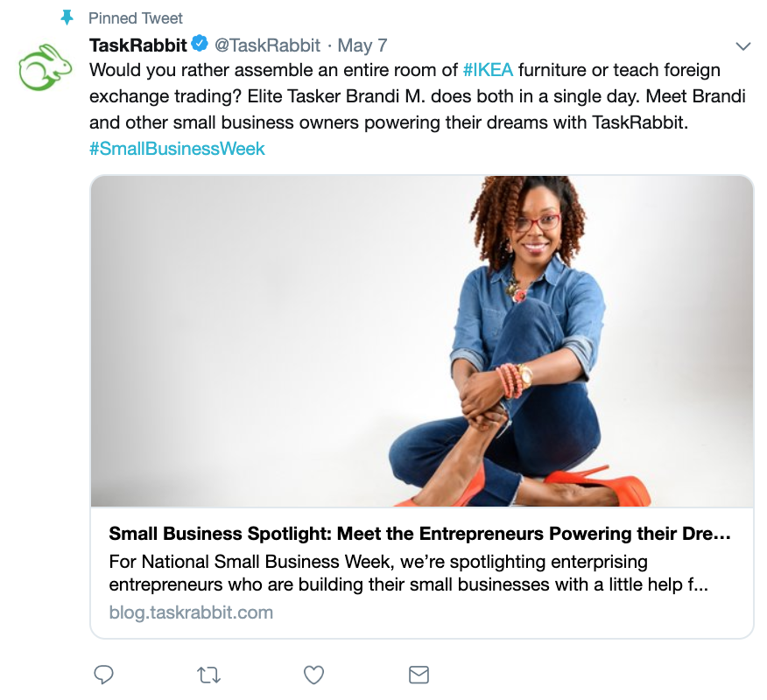Click the Pinned Tweet label
Image resolution: width=767 pixels, height=700 pixels.
[136, 18]
